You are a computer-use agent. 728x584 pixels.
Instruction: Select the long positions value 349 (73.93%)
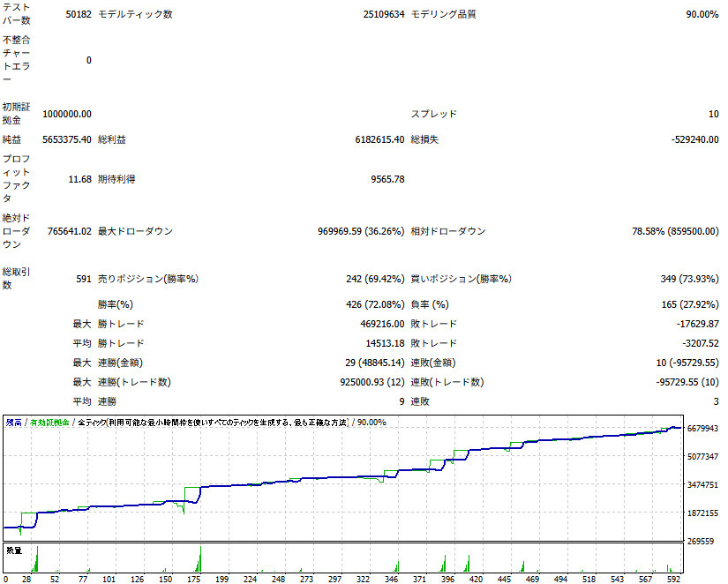tap(689, 279)
